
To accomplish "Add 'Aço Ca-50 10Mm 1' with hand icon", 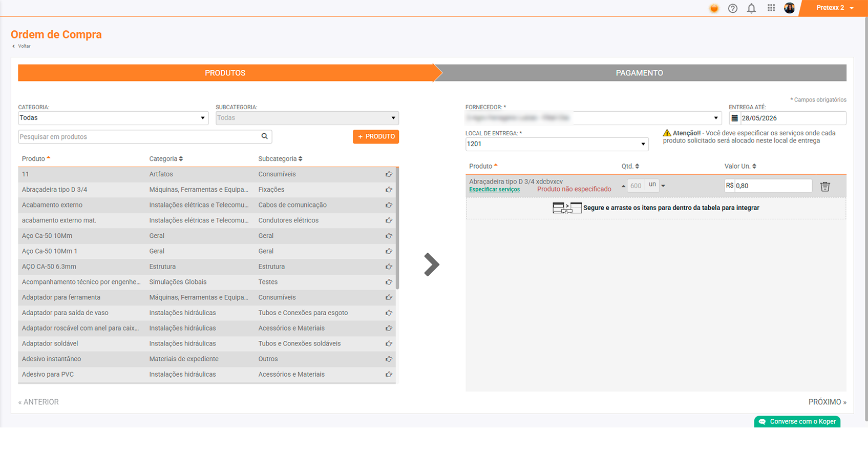I will coord(389,251).
